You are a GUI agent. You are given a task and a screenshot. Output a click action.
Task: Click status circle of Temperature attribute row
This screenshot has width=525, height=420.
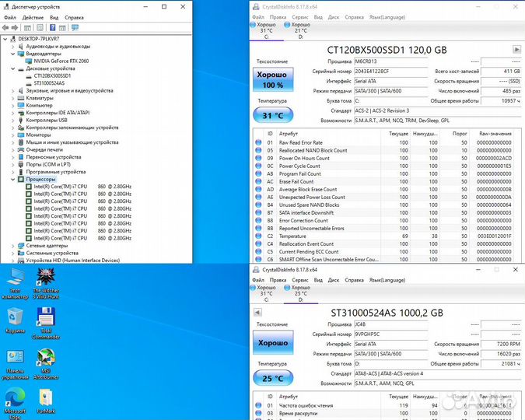click(258, 236)
